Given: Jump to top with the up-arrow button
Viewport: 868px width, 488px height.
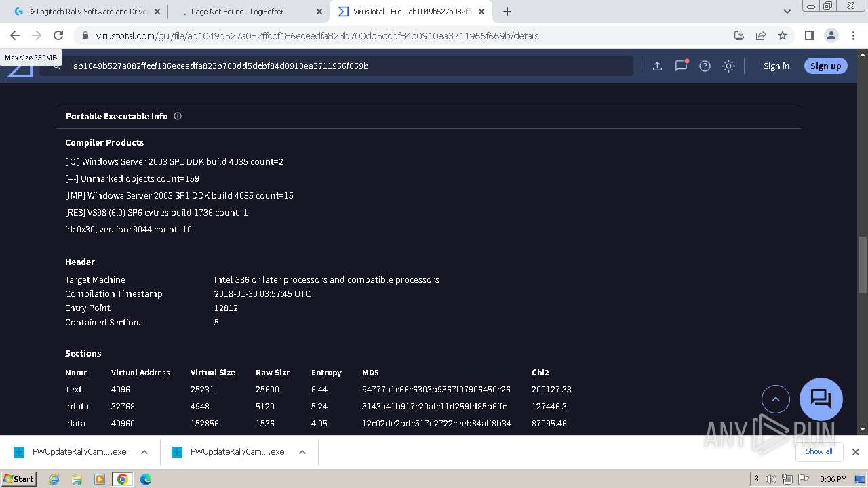Looking at the screenshot, I should coord(776,399).
